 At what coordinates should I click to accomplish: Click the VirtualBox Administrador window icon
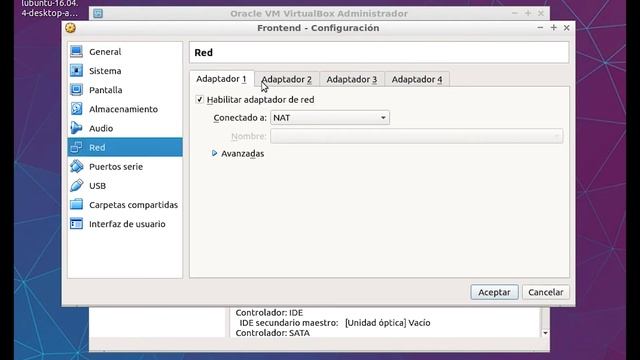[98, 13]
